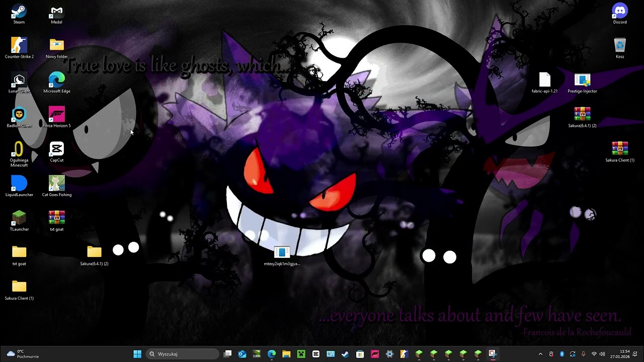Switch to Microsoft Edge on the taskbar
This screenshot has height=362, width=644.
pyautogui.click(x=272, y=354)
